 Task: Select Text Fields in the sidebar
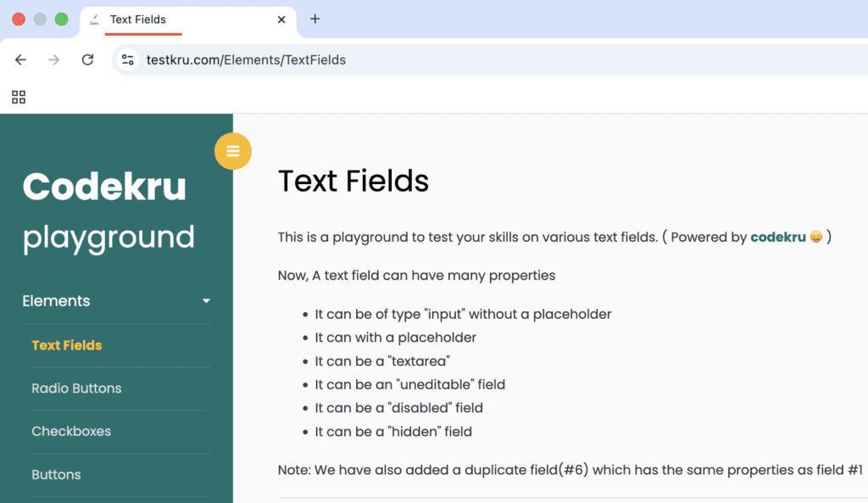click(x=66, y=345)
